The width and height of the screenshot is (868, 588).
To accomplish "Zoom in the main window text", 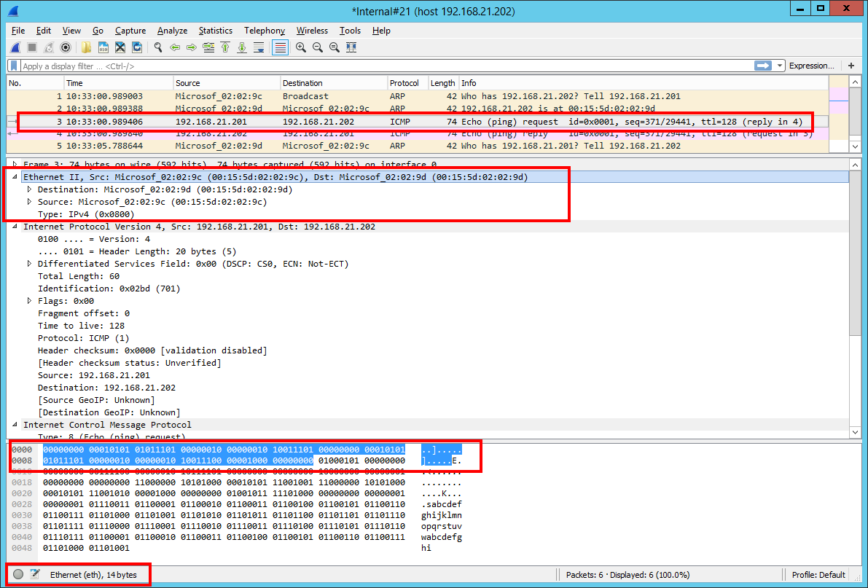I will click(x=301, y=47).
